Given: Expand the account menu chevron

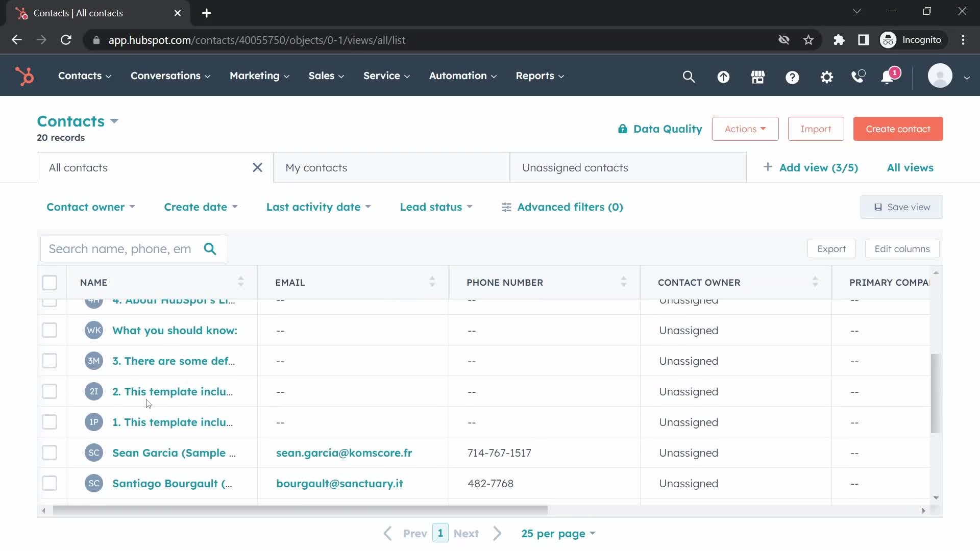Looking at the screenshot, I should (x=967, y=78).
